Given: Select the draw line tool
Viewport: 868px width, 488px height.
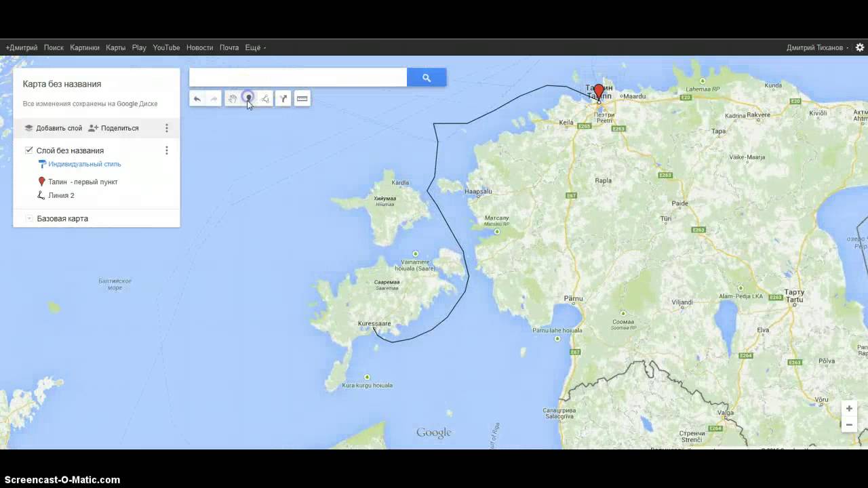Looking at the screenshot, I should pos(265,99).
